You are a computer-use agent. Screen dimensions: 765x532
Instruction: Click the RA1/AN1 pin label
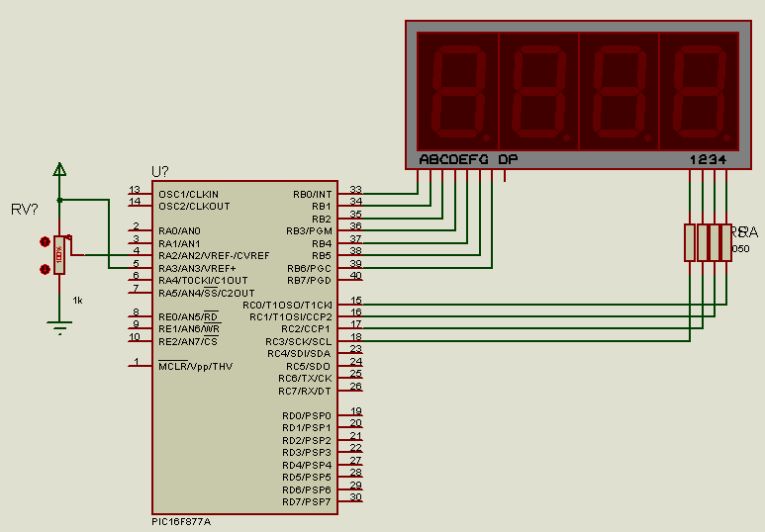[179, 243]
